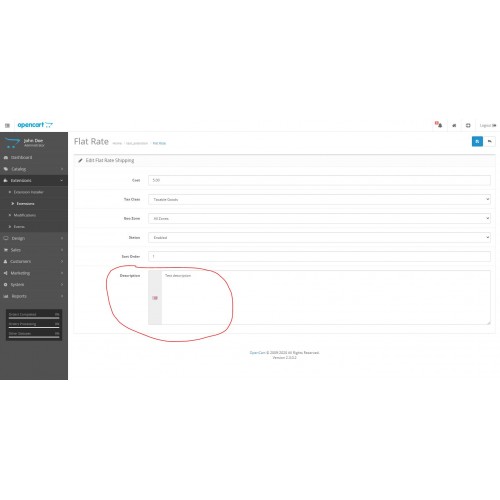Viewport: 500px width, 500px height.
Task: Click the Cancel back-arrow button
Action: pyautogui.click(x=490, y=141)
